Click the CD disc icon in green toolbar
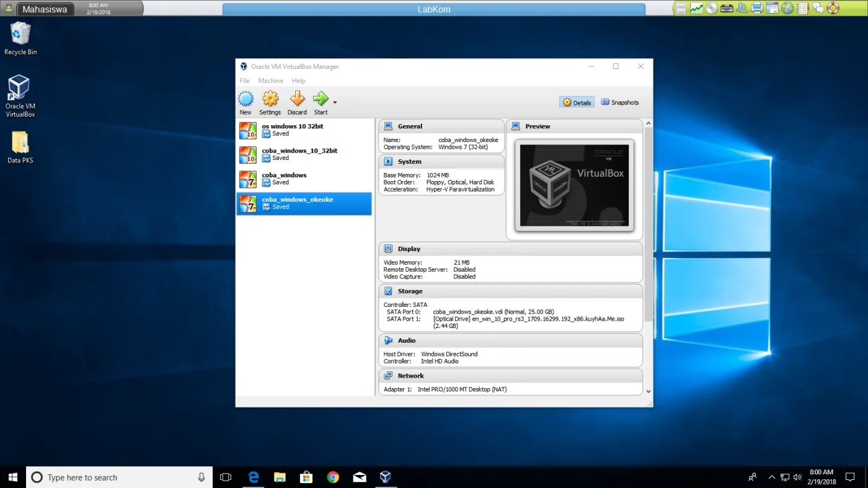Viewport: 868px width, 488px height. (712, 9)
